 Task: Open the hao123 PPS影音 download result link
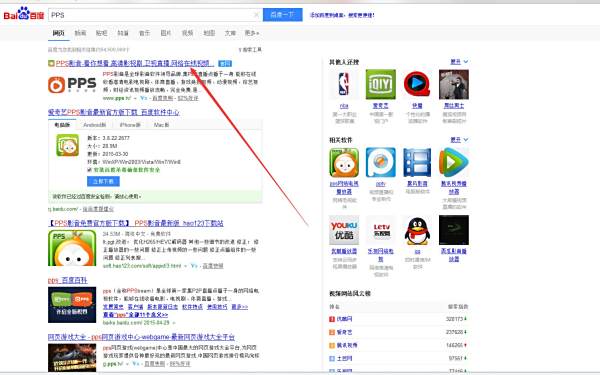(x=136, y=223)
